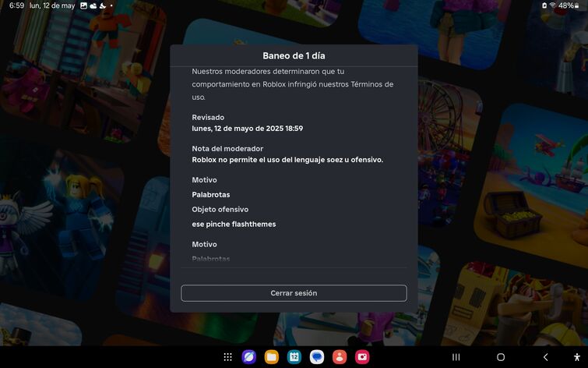Tap the third notification icon by the dot
The image size is (588, 368).
coord(102,5)
